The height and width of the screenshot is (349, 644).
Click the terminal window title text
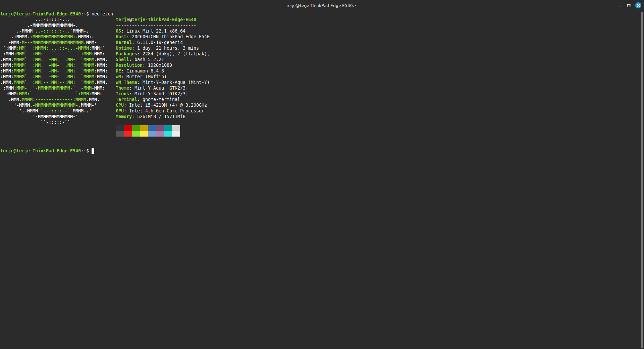coord(322,6)
